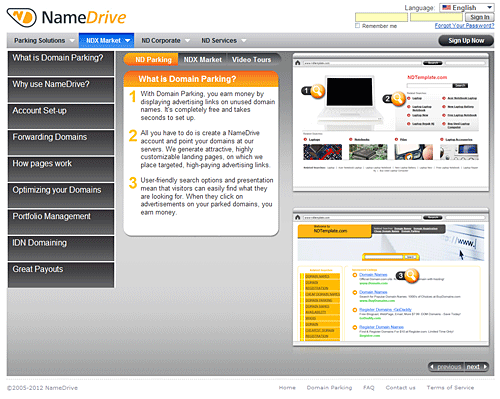
Task: Go to the previous slide
Action: pos(447,367)
